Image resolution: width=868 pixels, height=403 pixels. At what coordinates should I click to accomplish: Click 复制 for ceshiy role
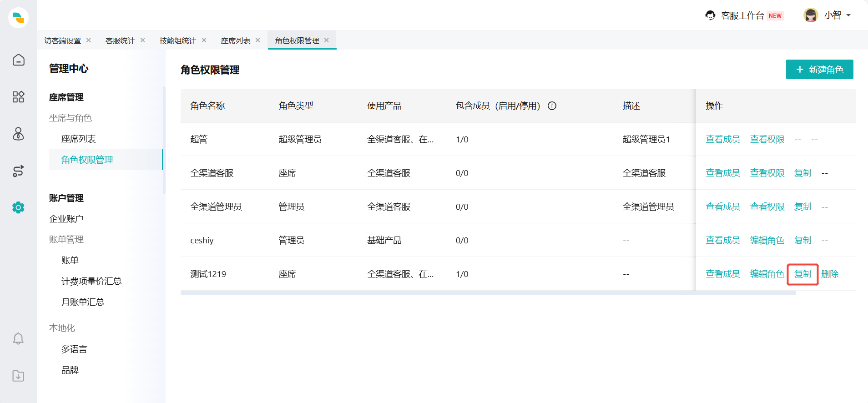click(803, 240)
